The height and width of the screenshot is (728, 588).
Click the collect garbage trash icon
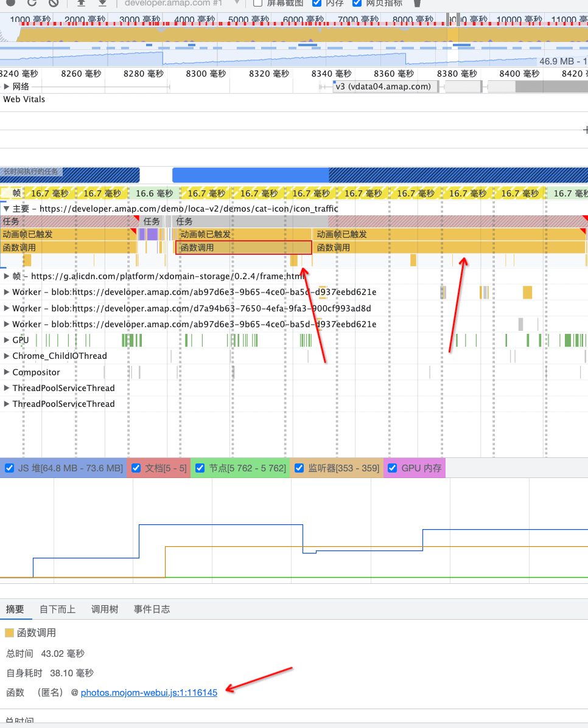point(416,2)
